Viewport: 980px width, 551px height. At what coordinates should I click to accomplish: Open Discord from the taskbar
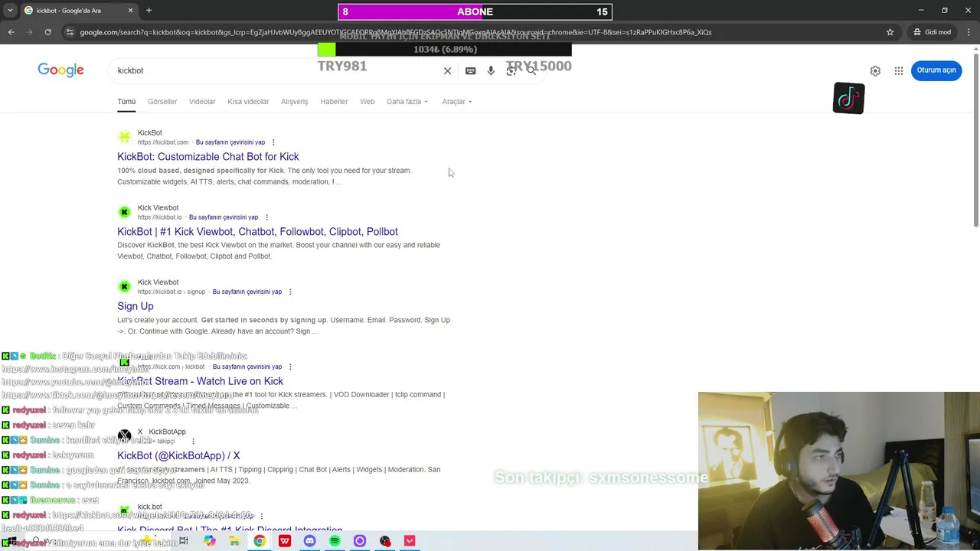(309, 541)
